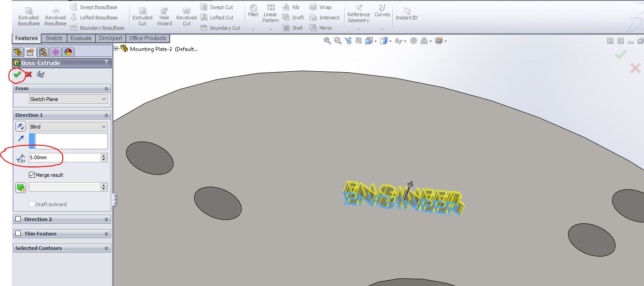The height and width of the screenshot is (286, 644).
Task: Collapse the From section
Action: click(x=107, y=89)
